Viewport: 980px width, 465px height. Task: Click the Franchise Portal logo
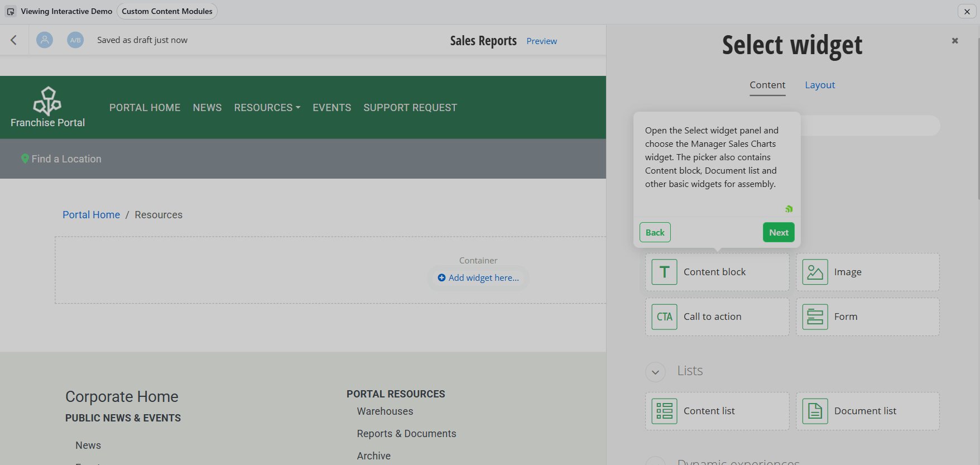(x=47, y=107)
